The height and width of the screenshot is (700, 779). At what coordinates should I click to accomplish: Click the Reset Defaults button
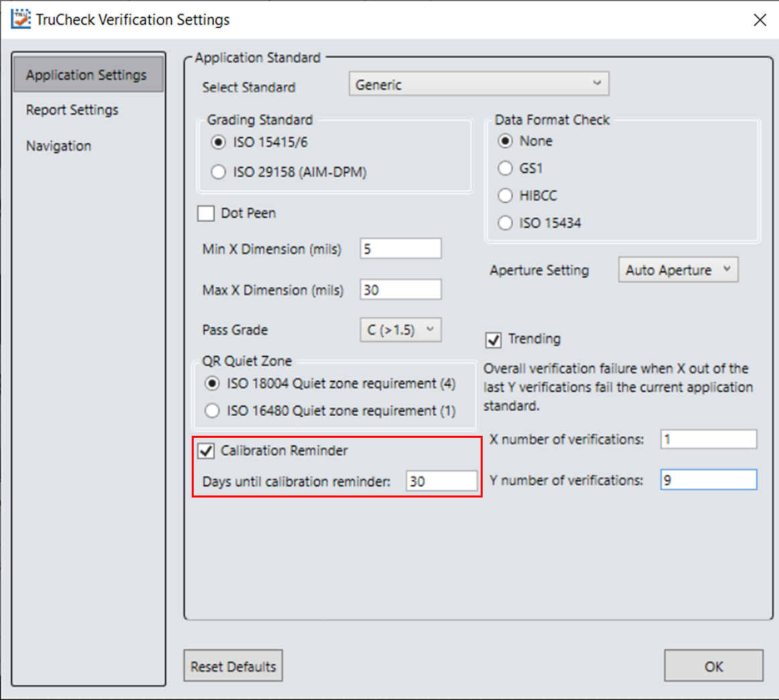click(233, 666)
